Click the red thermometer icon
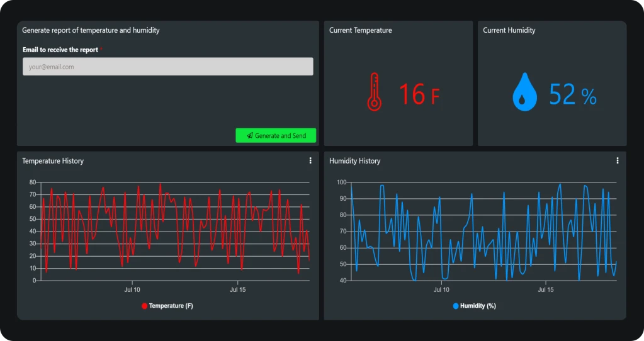Screen dimensions: 644x341 coord(374,92)
